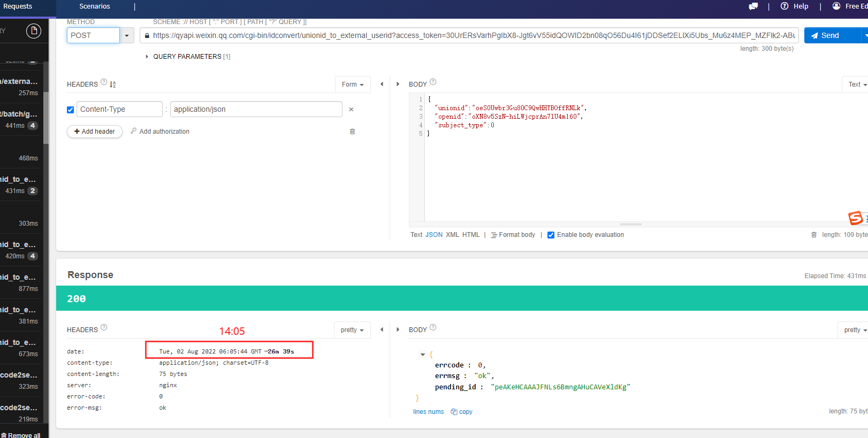The width and height of the screenshot is (868, 438).
Task: Open the Form headers view dropdown
Action: pyautogui.click(x=352, y=84)
